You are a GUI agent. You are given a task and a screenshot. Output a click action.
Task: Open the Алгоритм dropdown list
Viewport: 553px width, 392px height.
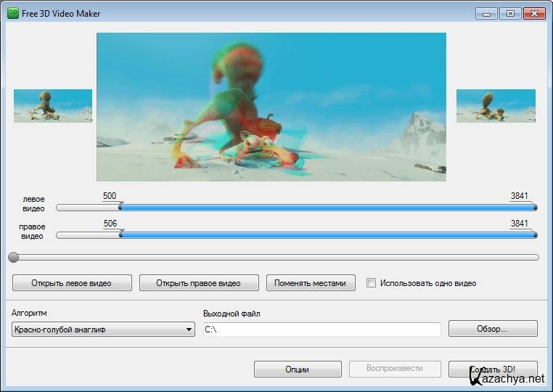click(x=103, y=330)
